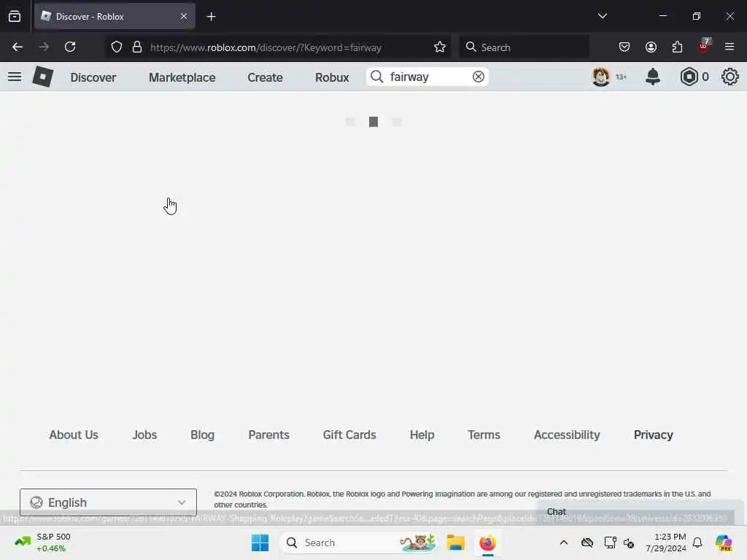Click the forward navigation arrow

click(43, 47)
